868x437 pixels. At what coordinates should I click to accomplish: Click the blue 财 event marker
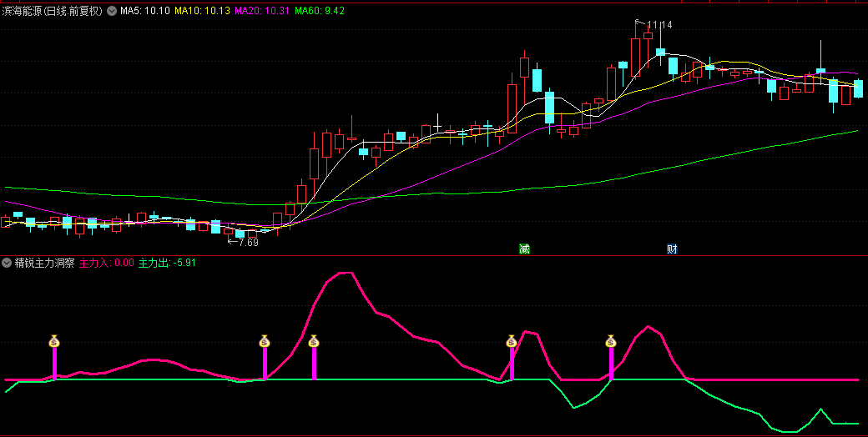pyautogui.click(x=672, y=249)
